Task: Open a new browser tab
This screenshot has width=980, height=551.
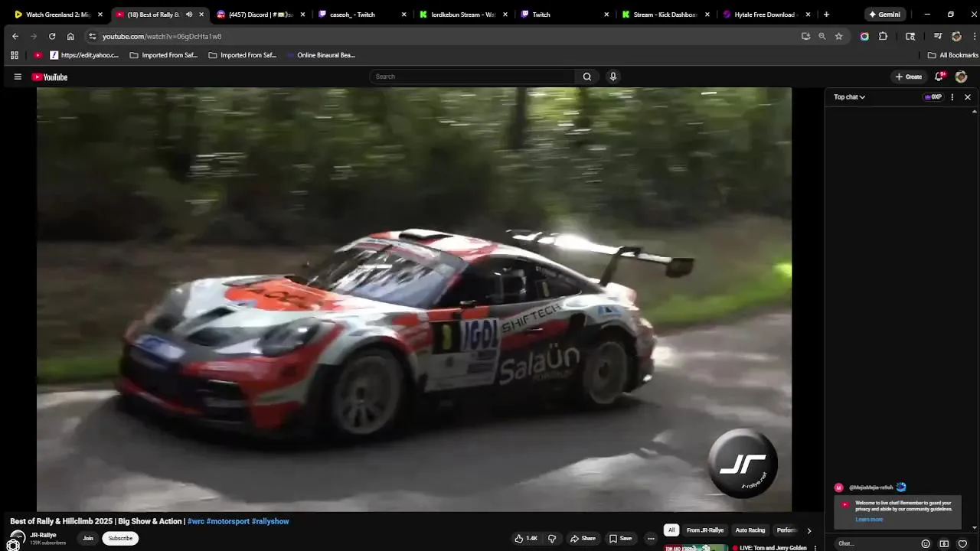Action: (826, 15)
